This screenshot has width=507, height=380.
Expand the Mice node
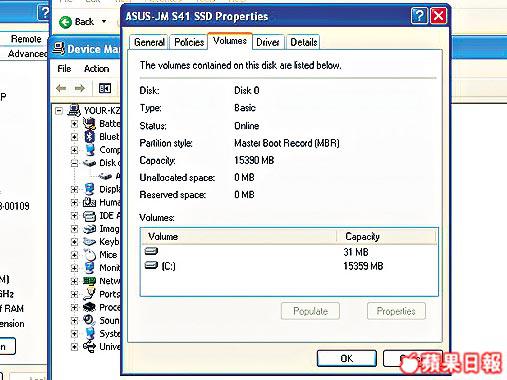pyautogui.click(x=74, y=255)
